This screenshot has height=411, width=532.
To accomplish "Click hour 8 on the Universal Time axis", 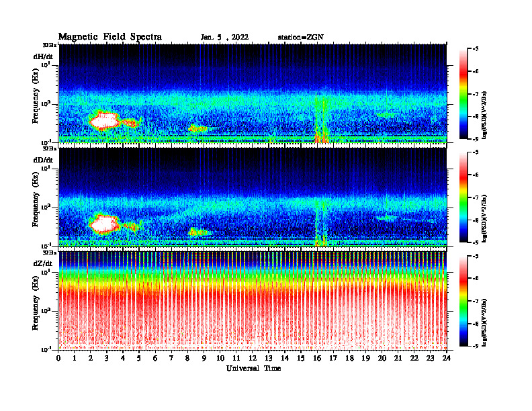I will pyautogui.click(x=187, y=358).
